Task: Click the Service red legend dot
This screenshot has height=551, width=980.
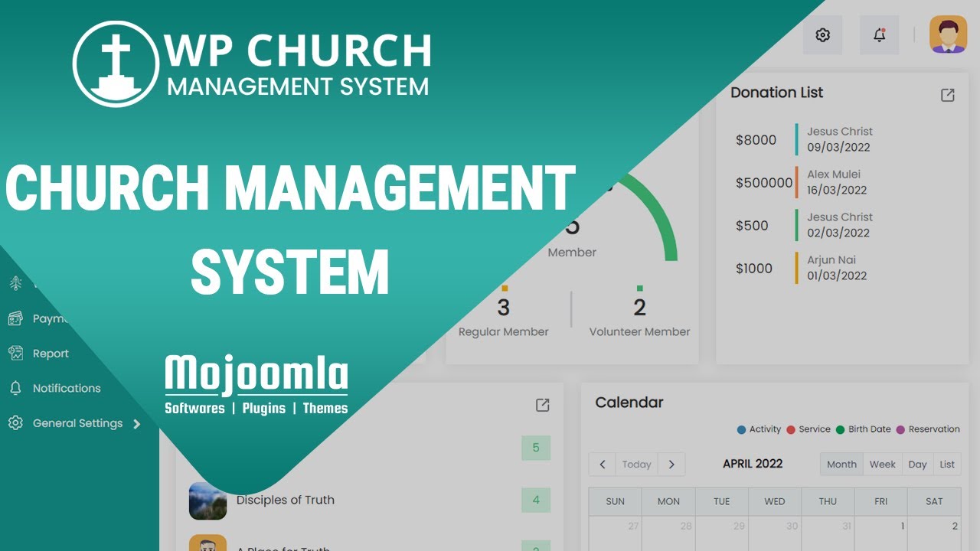Action: 791,430
